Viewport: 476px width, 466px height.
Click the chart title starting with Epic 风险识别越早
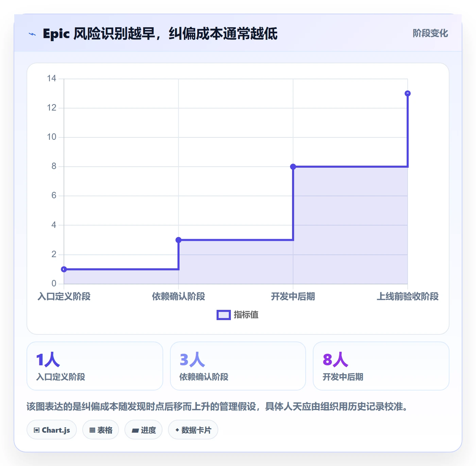click(160, 34)
